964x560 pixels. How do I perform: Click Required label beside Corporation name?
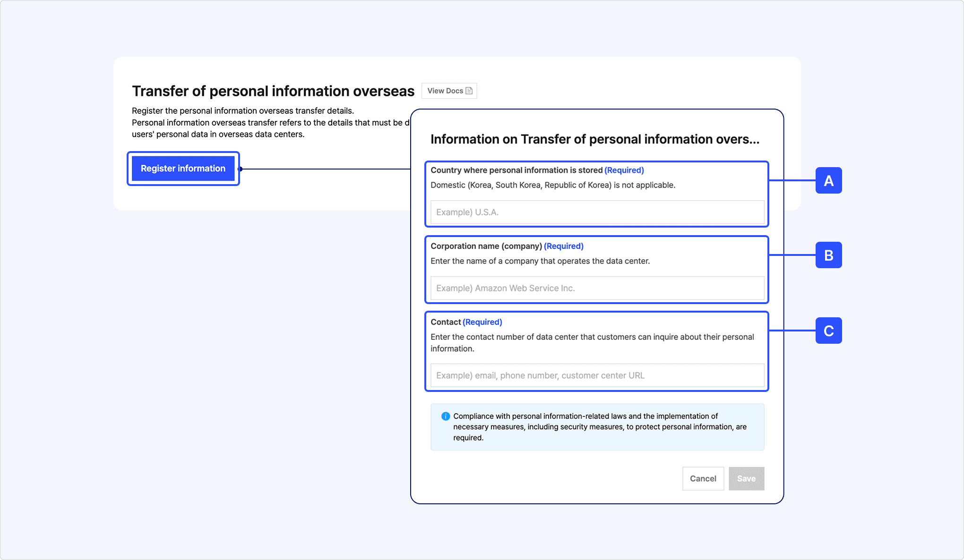pos(563,246)
